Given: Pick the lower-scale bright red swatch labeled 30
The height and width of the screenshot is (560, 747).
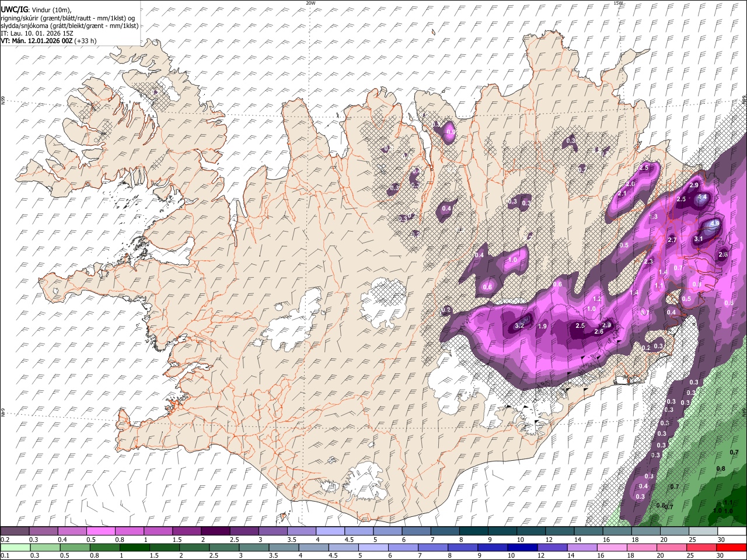Looking at the screenshot, I should coord(732,548).
